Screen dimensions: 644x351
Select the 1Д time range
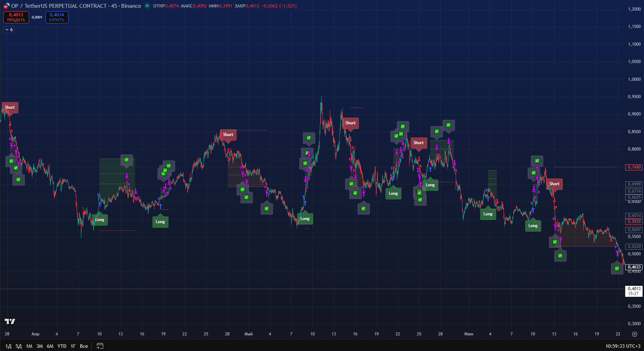9,346
